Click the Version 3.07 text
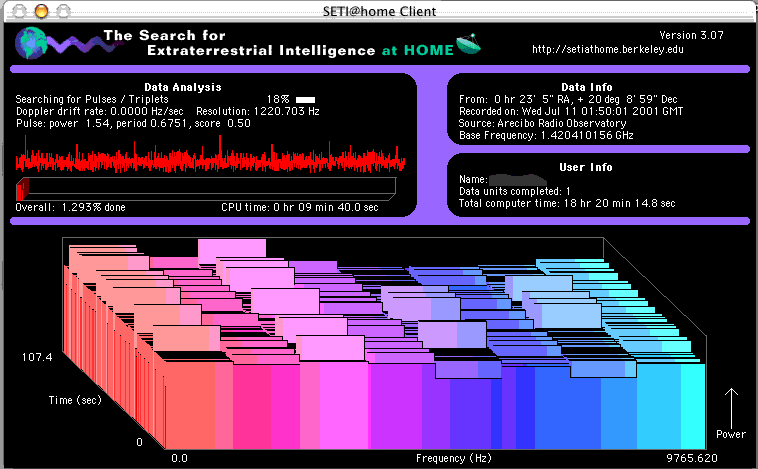The image size is (758, 469). [x=691, y=35]
